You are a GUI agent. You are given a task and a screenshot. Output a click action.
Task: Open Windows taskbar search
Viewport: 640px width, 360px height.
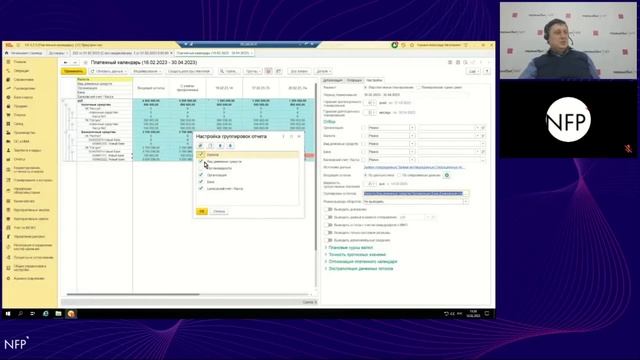(x=20, y=313)
